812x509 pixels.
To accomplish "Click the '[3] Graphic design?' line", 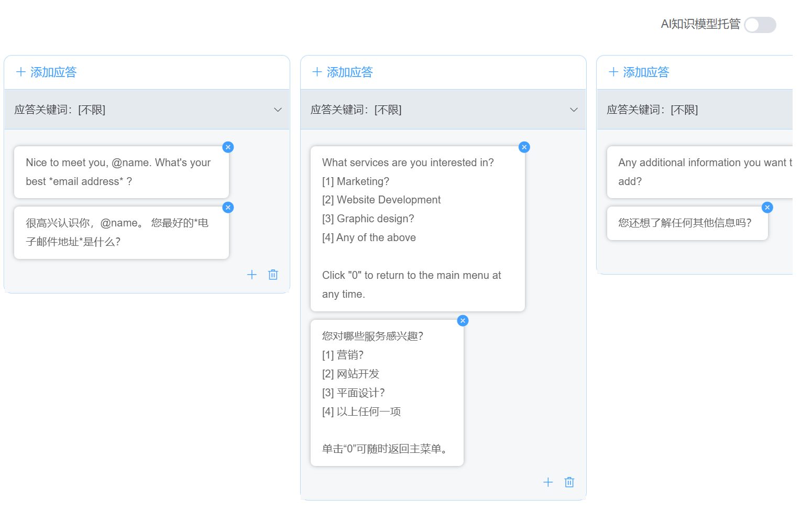I will click(x=368, y=219).
